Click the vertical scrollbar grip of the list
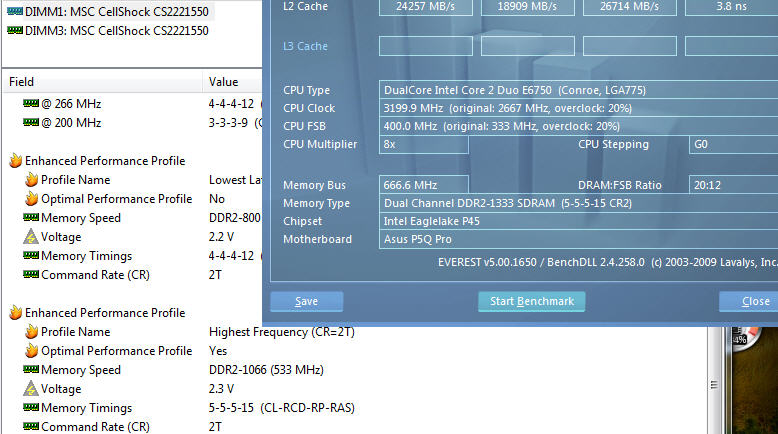This screenshot has height=434, width=778. coord(714,384)
